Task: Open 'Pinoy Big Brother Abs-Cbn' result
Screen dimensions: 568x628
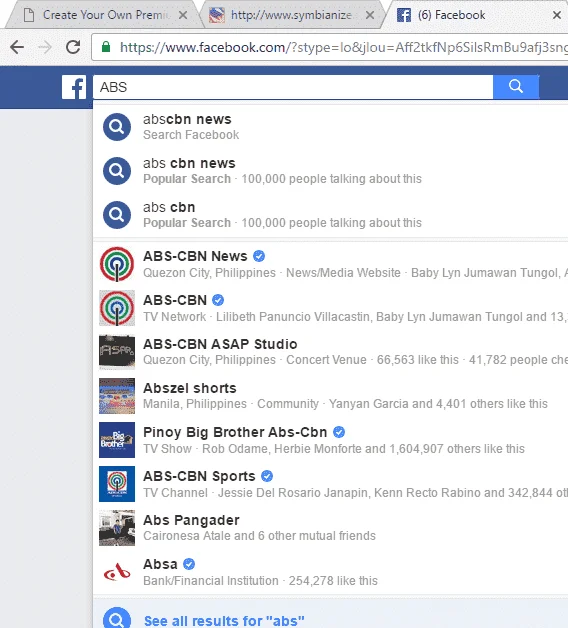Action: [330, 440]
